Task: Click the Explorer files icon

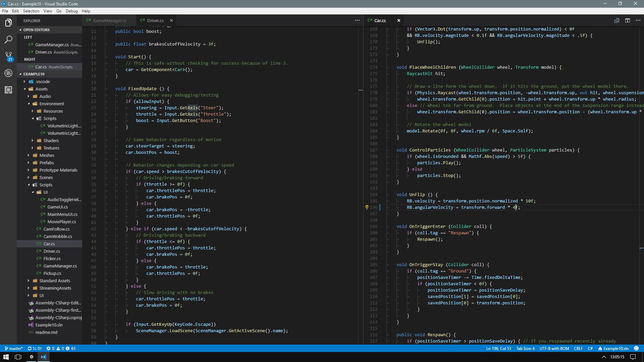Action: (8, 23)
